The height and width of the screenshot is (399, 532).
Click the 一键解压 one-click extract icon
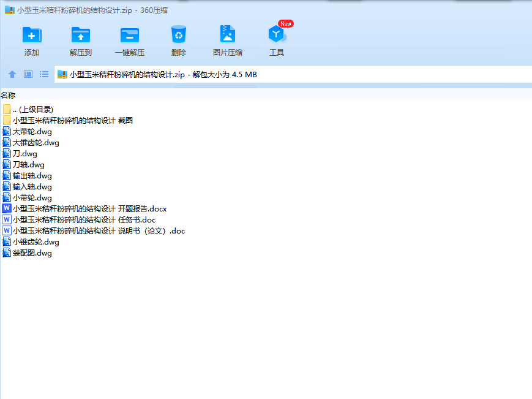point(130,35)
